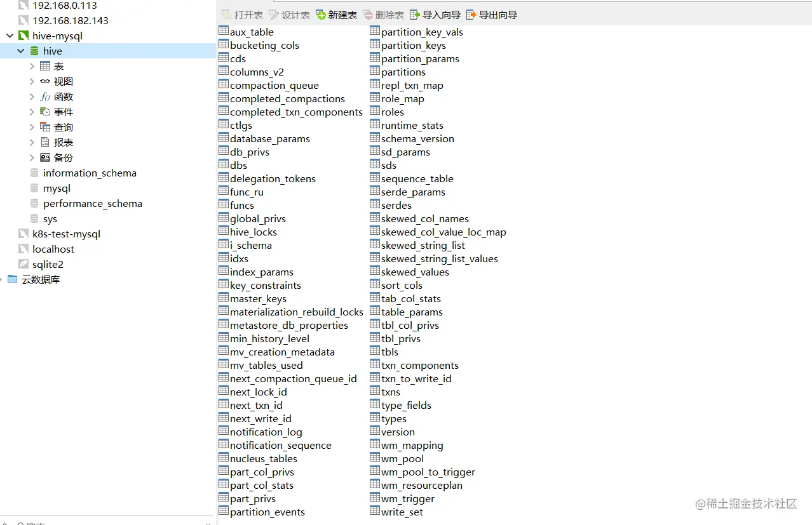
Task: Select the completed_txn_components table
Action: click(296, 112)
